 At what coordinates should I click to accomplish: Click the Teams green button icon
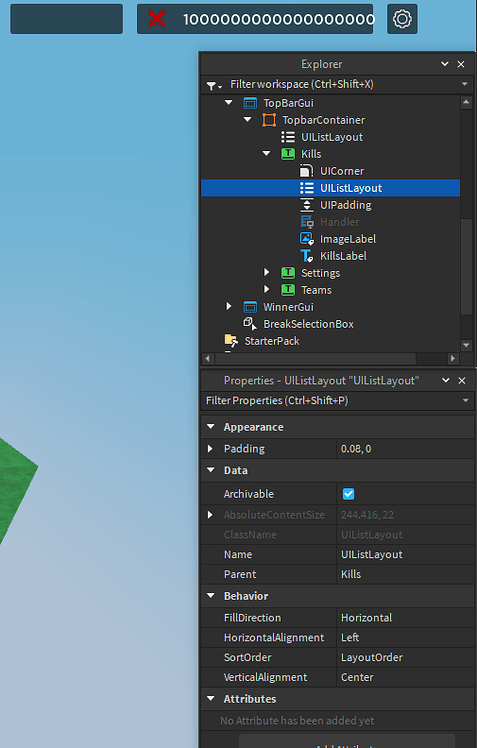coord(288,290)
